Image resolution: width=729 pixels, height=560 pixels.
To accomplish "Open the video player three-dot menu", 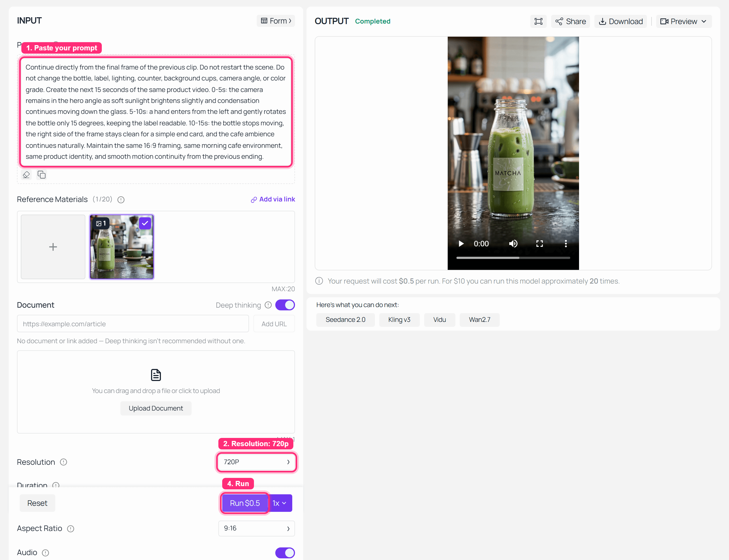I will click(x=566, y=244).
